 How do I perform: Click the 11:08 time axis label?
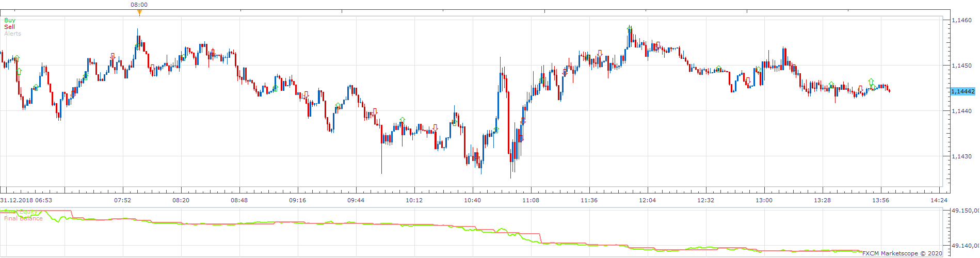pyautogui.click(x=531, y=200)
